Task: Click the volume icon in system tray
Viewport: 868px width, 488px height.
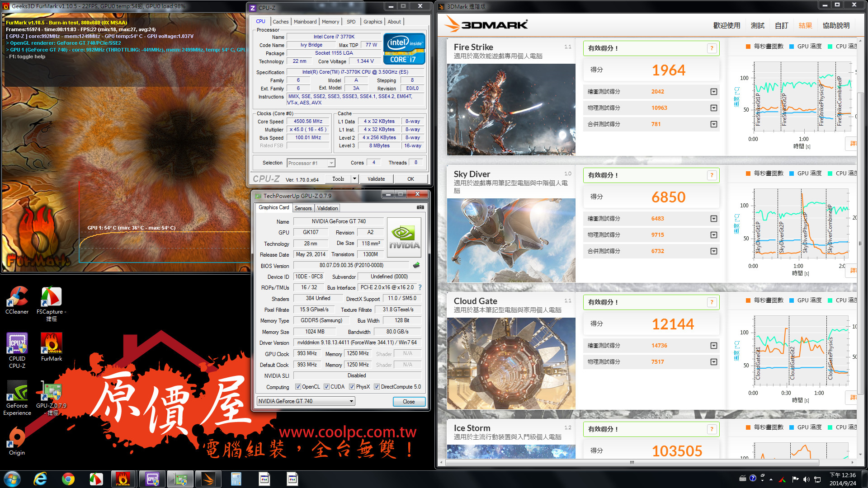Action: point(806,479)
